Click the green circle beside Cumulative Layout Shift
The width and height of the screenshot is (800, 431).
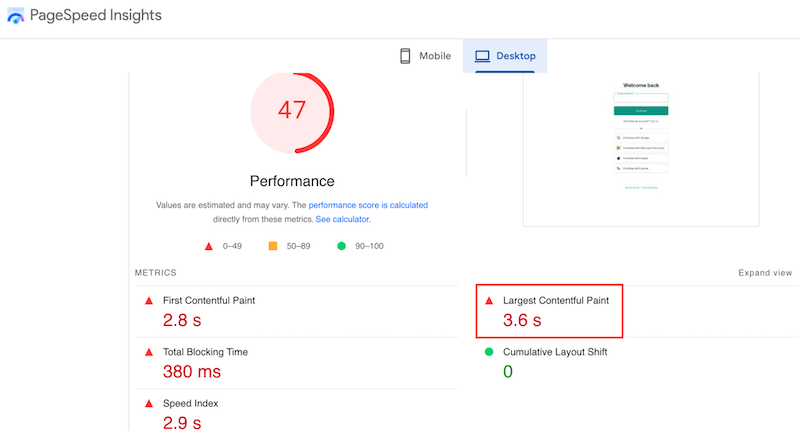point(489,352)
